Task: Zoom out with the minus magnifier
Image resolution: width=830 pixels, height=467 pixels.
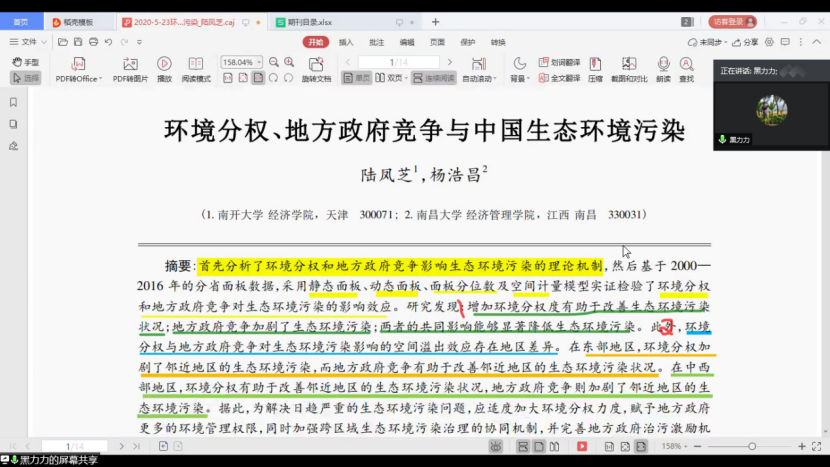Action: coord(274,62)
